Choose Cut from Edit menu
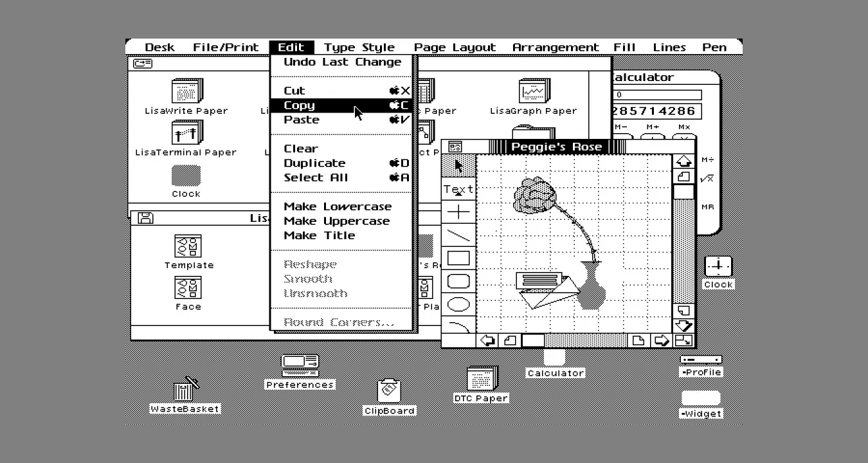The image size is (868, 463). pos(341,91)
